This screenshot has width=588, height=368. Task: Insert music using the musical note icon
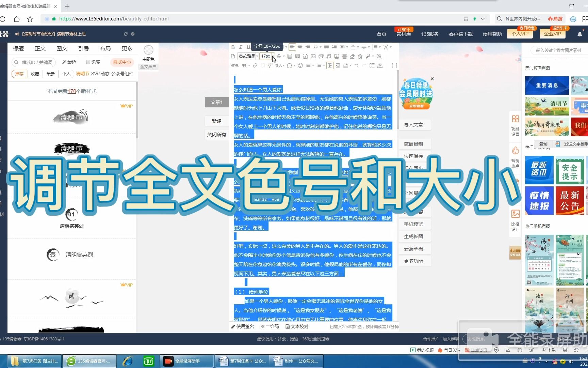tap(329, 57)
